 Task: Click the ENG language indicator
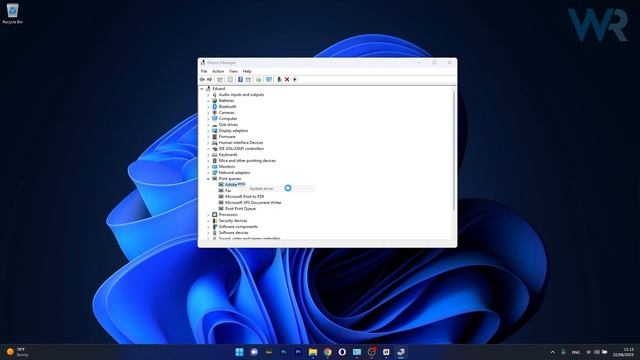tap(576, 352)
